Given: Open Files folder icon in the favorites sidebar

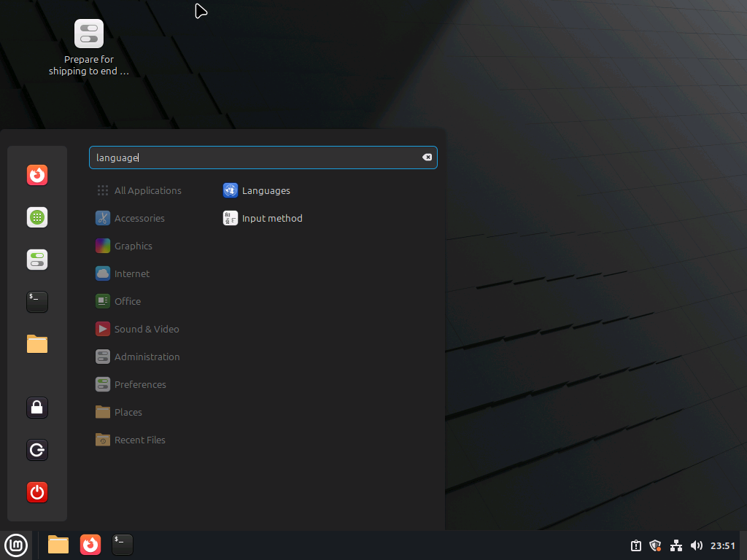Looking at the screenshot, I should tap(37, 344).
